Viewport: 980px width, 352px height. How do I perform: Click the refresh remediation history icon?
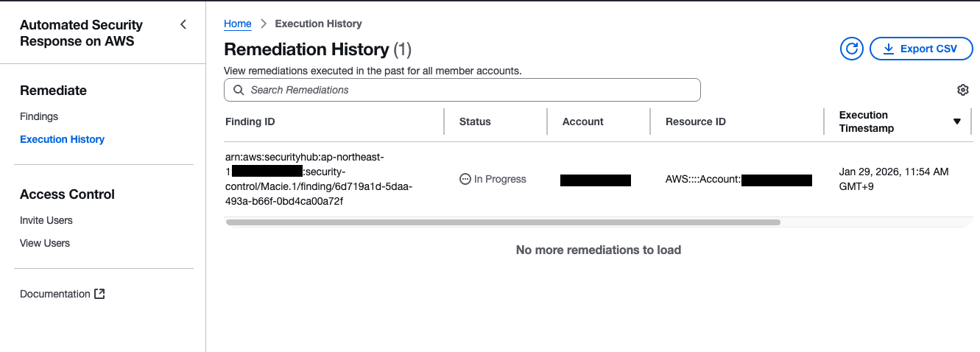click(852, 49)
